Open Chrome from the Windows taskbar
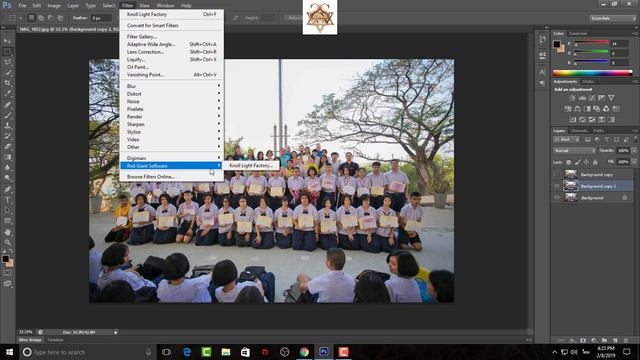The image size is (640, 360). coord(304,352)
